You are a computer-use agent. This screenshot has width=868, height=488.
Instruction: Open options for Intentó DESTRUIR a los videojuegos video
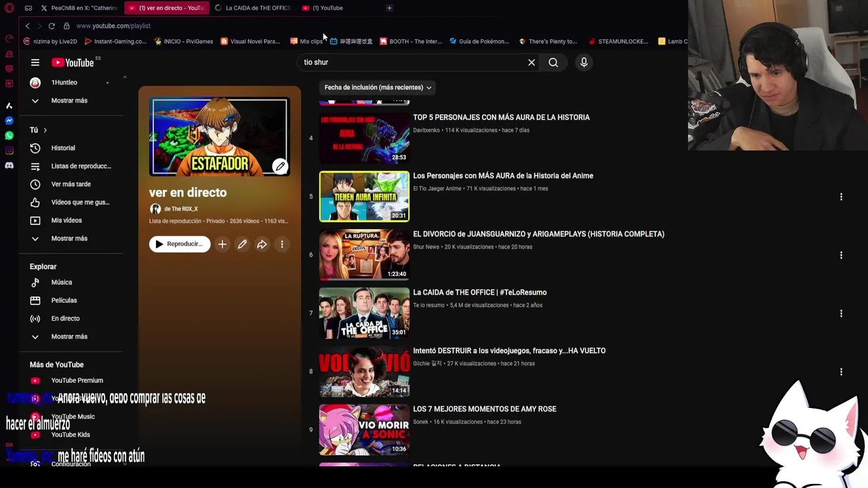(841, 371)
